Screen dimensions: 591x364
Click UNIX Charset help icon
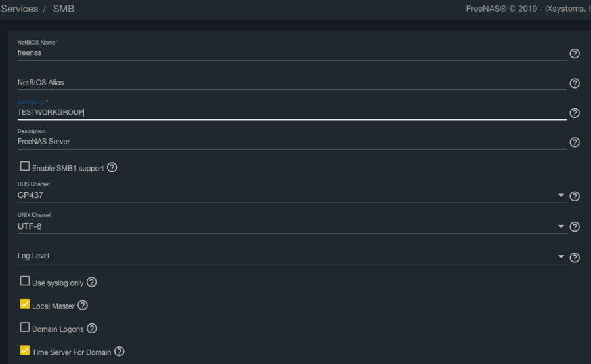coord(575,227)
